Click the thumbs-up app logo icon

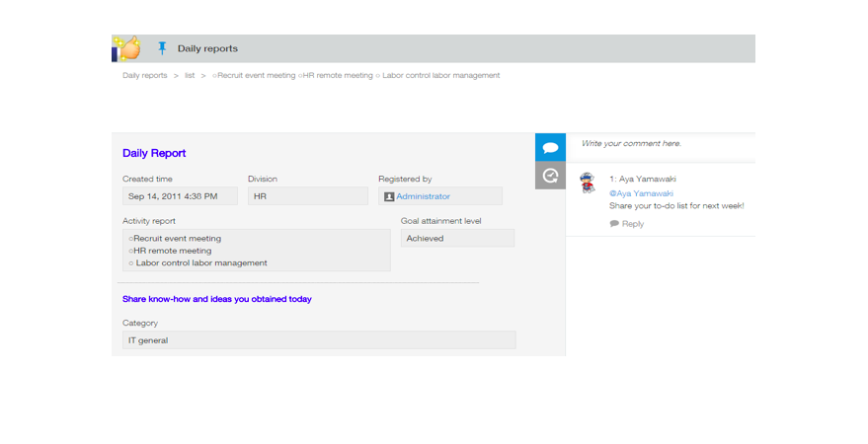click(126, 48)
